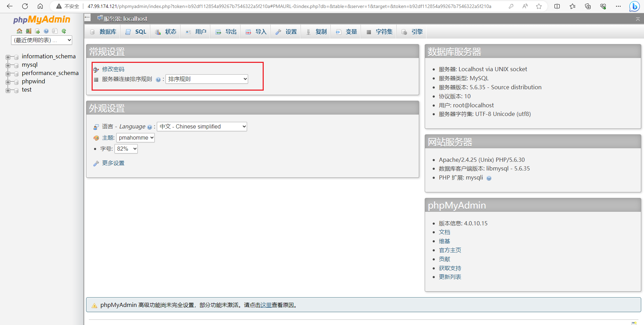Open browser favorites list icon
Screen dimensions: 644x325
click(x=573, y=6)
